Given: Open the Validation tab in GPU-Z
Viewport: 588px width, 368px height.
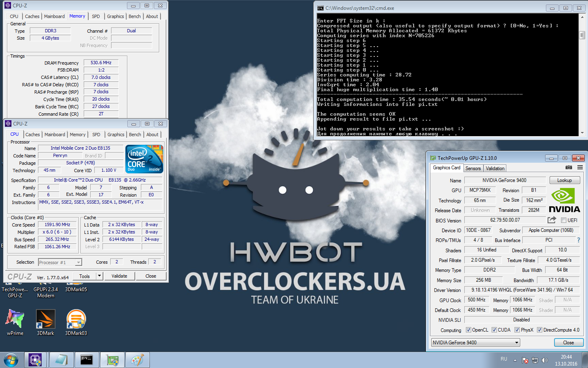Looking at the screenshot, I should tap(495, 168).
